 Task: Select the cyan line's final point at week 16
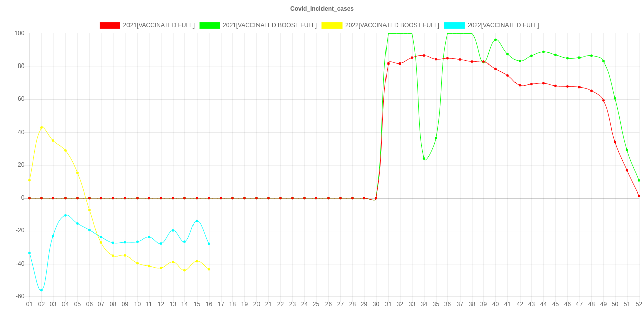[x=209, y=244]
